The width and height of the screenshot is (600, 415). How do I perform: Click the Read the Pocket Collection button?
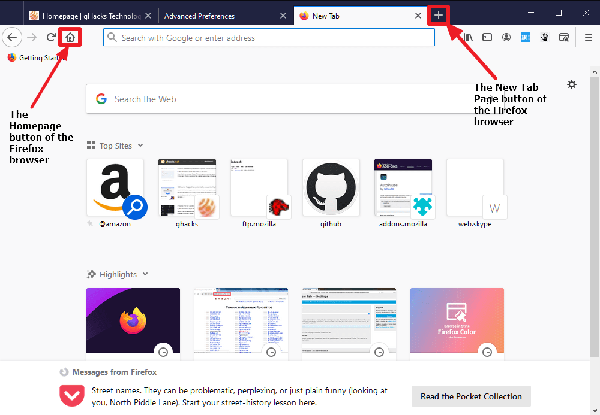tap(471, 396)
